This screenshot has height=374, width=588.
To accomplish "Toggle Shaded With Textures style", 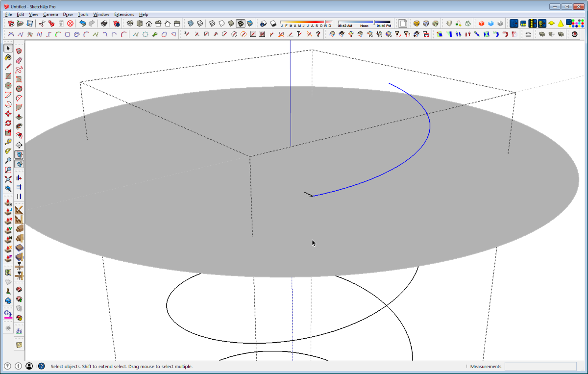I will pyautogui.click(x=241, y=24).
